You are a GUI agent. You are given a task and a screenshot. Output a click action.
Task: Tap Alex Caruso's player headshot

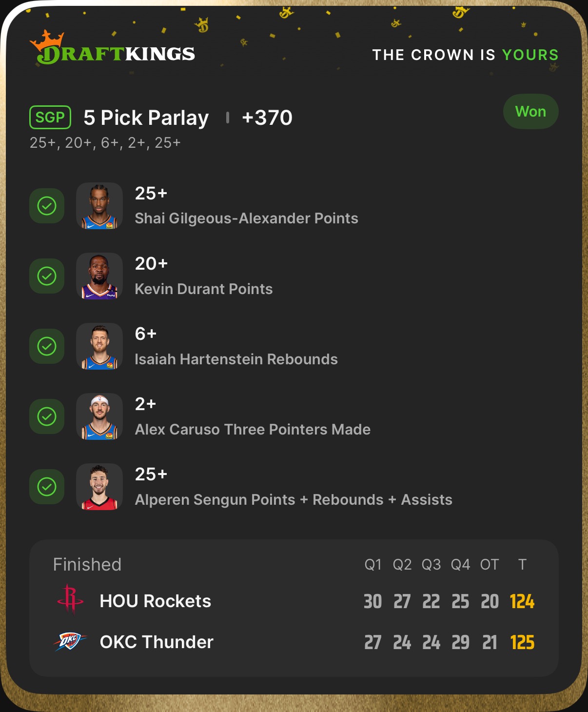click(x=99, y=416)
